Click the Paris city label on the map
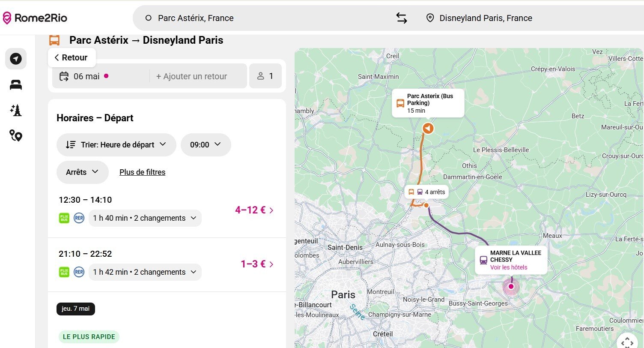 point(343,294)
